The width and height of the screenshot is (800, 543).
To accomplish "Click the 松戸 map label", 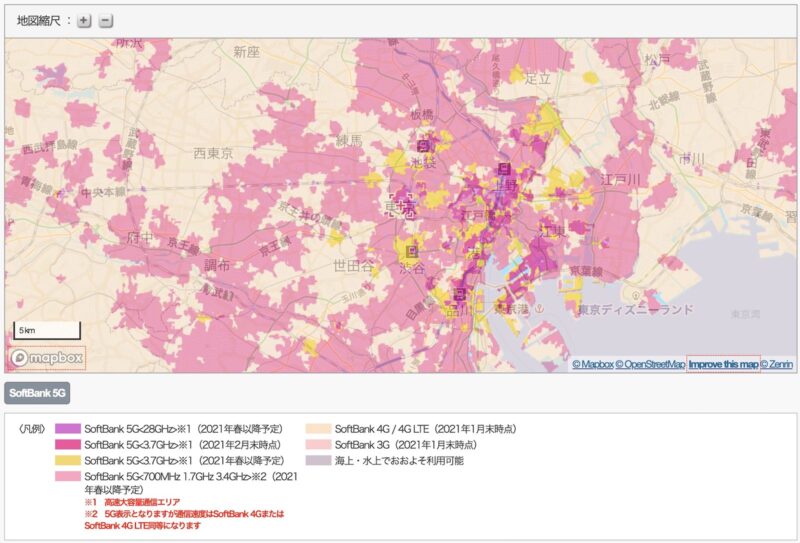I will pos(657,60).
